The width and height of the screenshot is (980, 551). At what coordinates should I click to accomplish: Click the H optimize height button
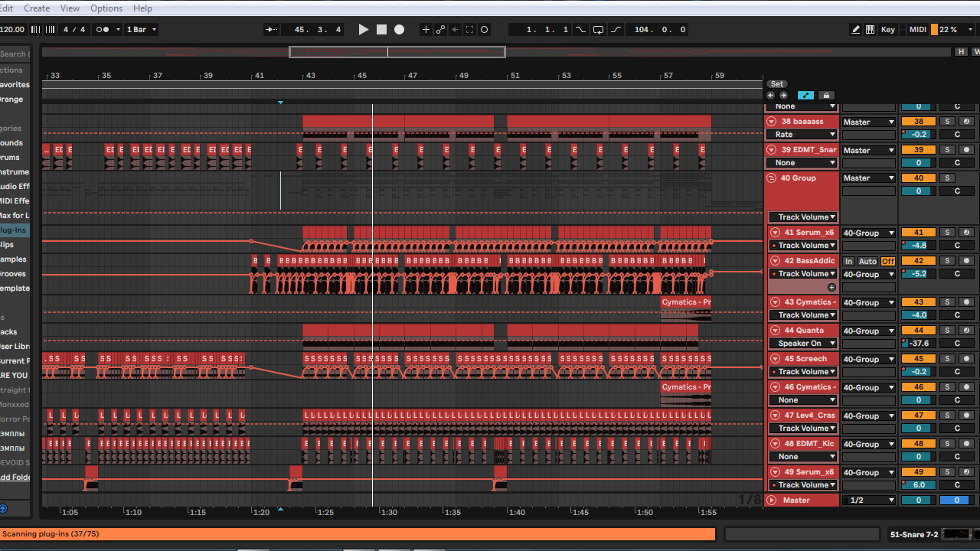click(x=961, y=52)
